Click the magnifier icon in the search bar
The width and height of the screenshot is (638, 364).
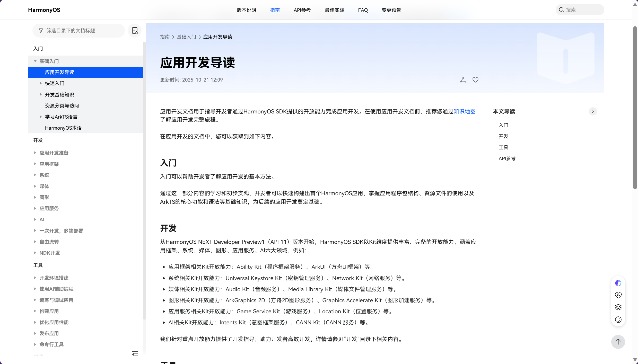point(561,10)
